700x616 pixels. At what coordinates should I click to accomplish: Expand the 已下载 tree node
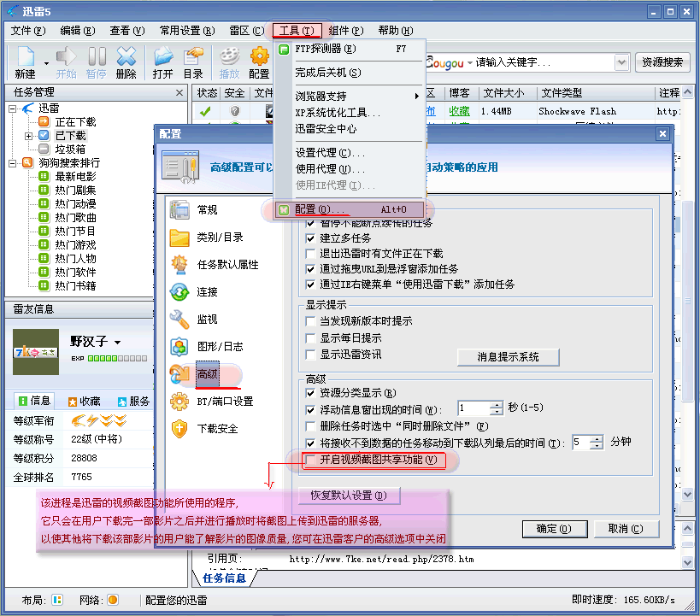point(28,136)
